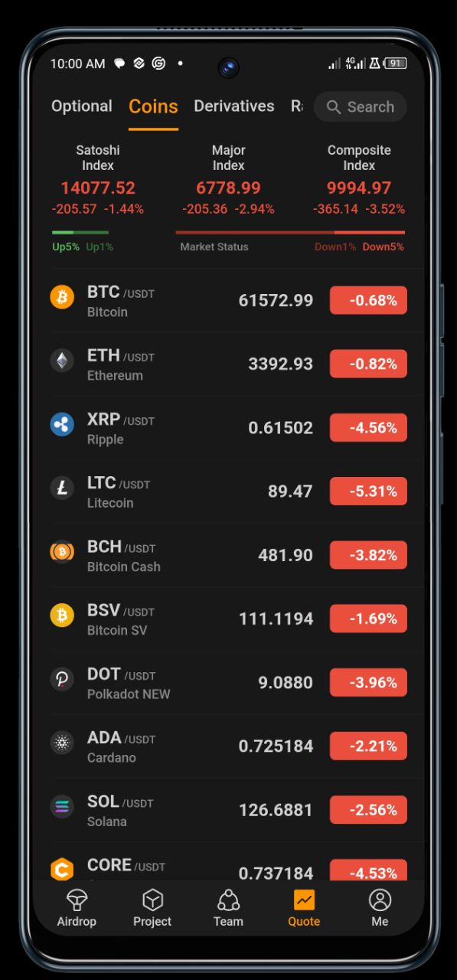
Task: Tap the BCH -3.82% change button
Action: (368, 554)
